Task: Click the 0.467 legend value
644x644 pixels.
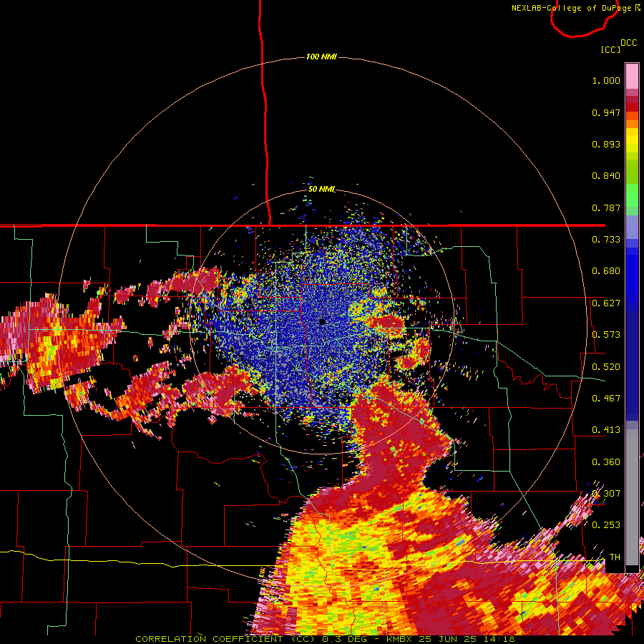Action: point(606,399)
